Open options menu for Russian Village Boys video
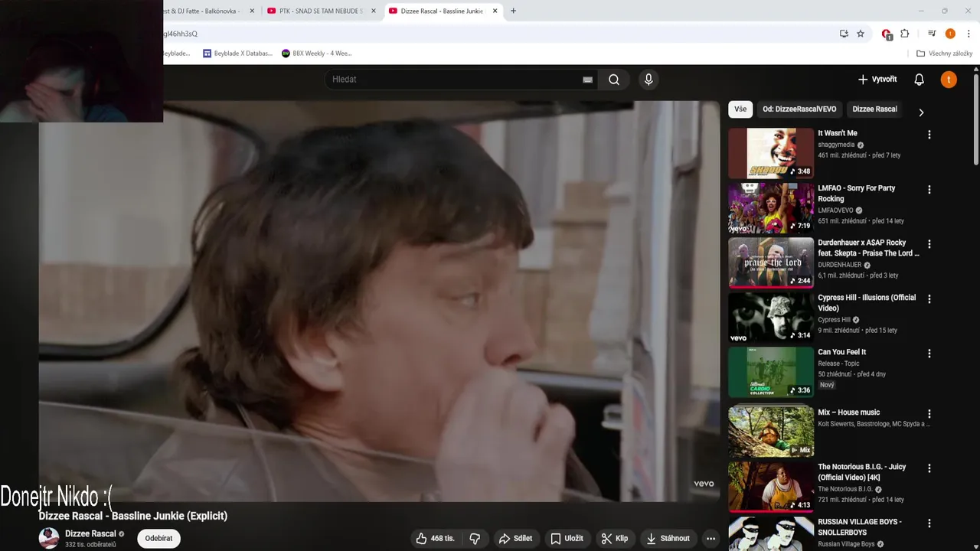The image size is (980, 551). (x=929, y=523)
